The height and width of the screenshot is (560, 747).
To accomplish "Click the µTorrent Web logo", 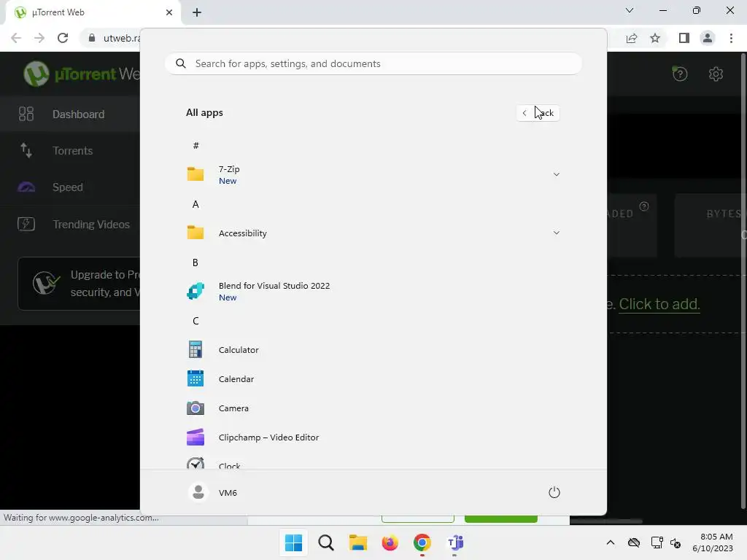I will [82, 74].
